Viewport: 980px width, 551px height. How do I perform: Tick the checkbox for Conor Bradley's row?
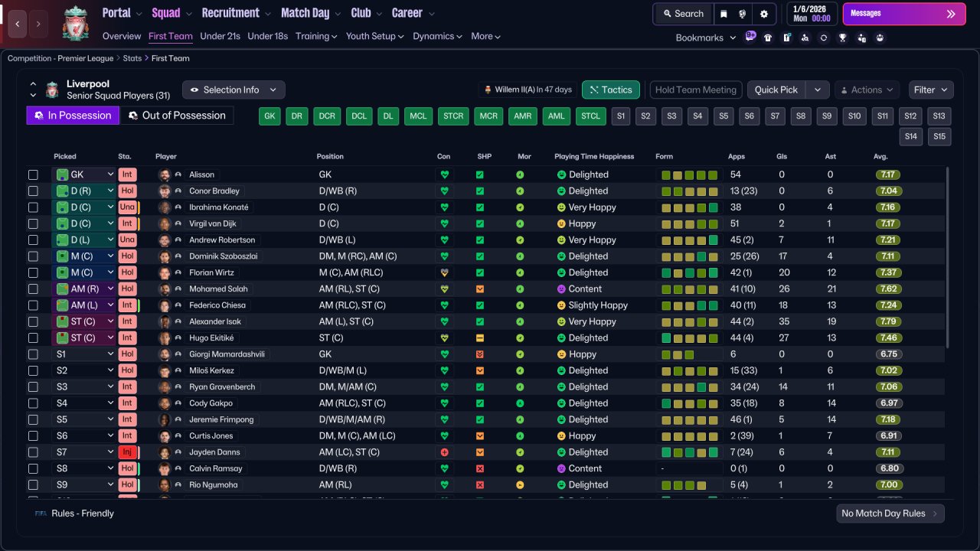(x=33, y=191)
